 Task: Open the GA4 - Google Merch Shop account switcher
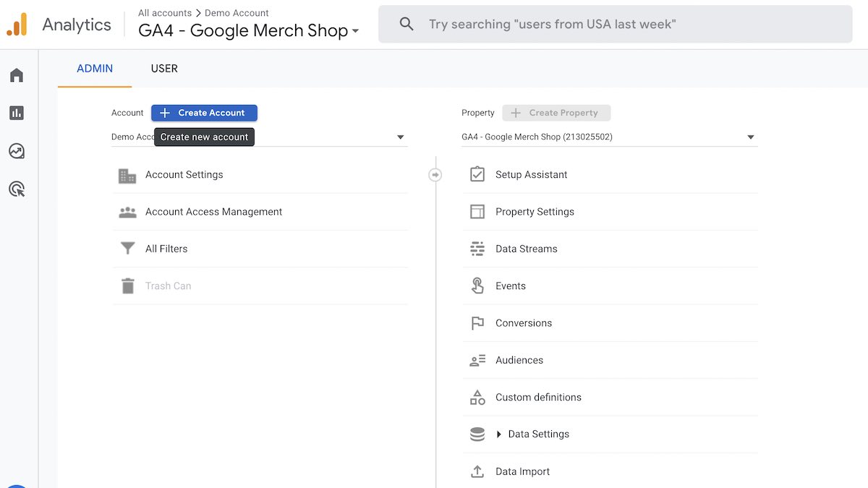point(248,31)
